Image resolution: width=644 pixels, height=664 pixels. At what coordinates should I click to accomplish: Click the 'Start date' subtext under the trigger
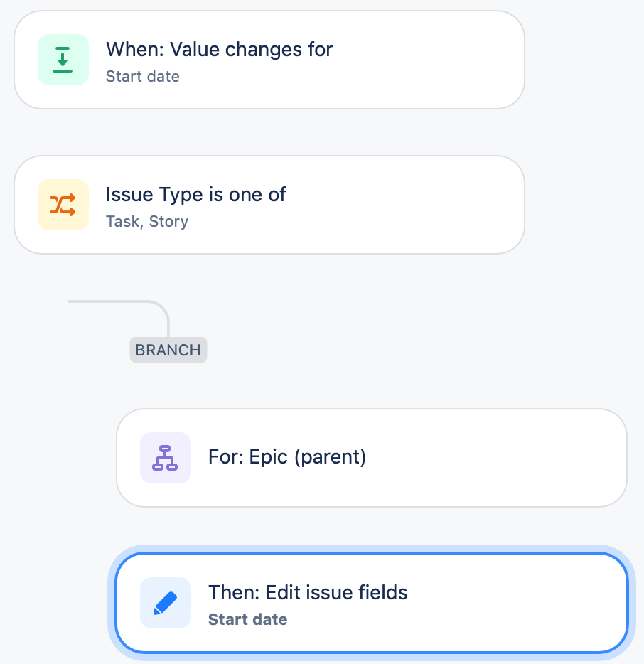pos(142,76)
